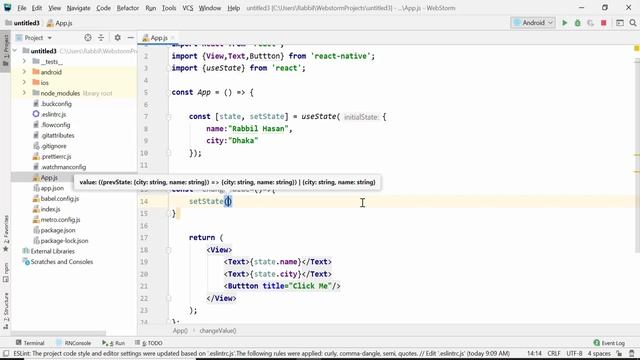Select App.js in project tree
The height and width of the screenshot is (360, 640).
tap(49, 178)
